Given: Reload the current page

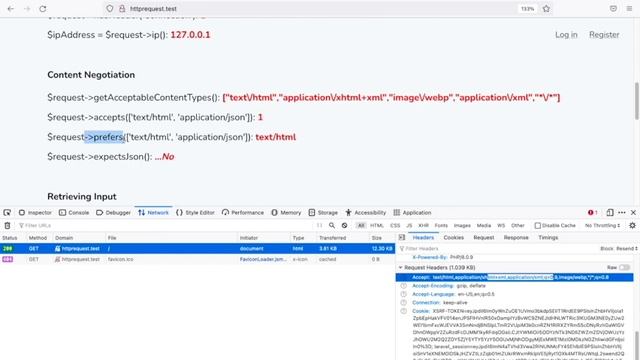Looking at the screenshot, I should coord(43,9).
